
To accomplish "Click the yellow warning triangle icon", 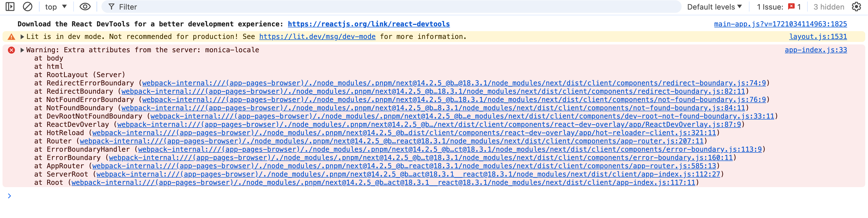I will [x=12, y=37].
